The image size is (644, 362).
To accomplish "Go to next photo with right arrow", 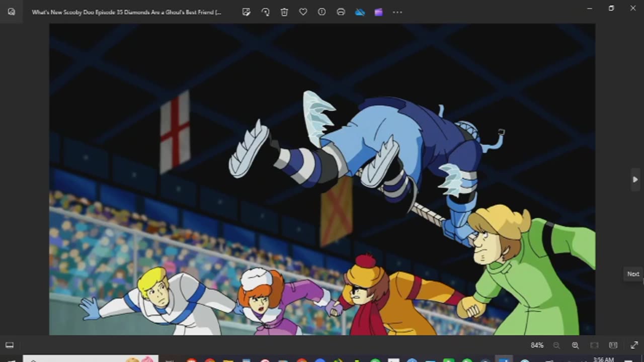I will [x=635, y=179].
